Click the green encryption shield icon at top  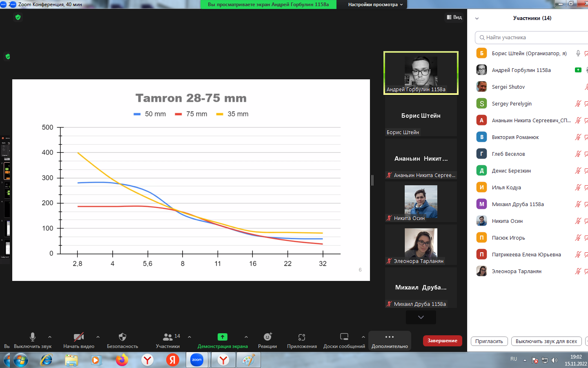coord(18,17)
